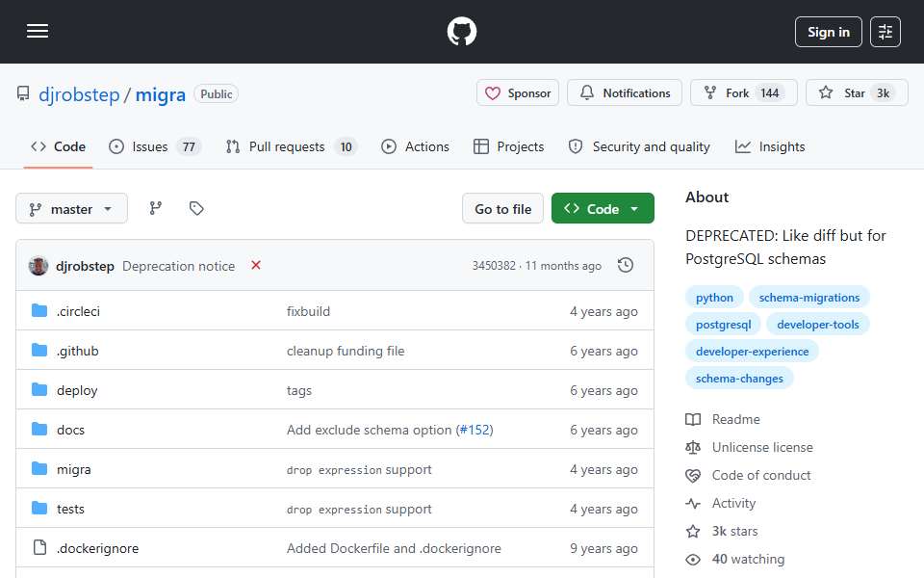Open the migra source folder
This screenshot has width=924, height=578.
tap(74, 469)
